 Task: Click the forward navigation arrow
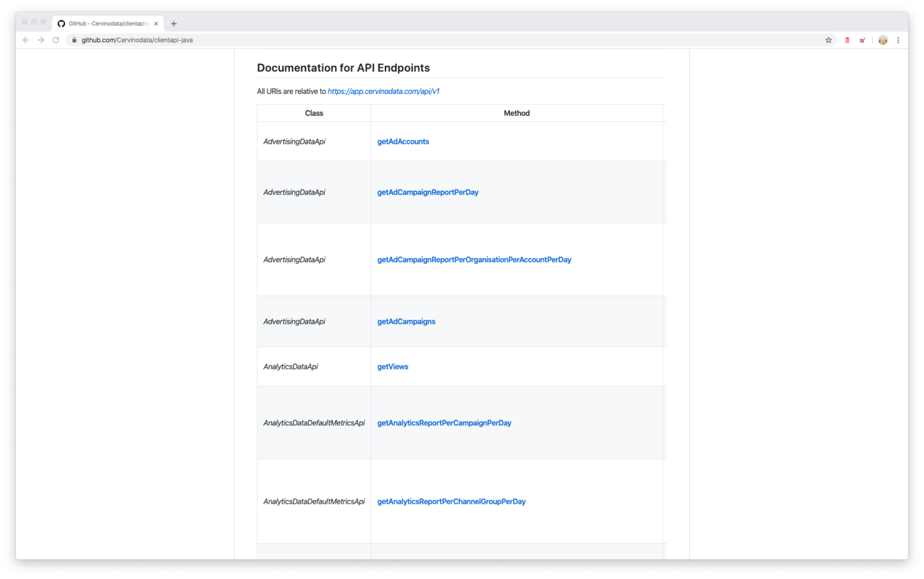click(x=40, y=40)
